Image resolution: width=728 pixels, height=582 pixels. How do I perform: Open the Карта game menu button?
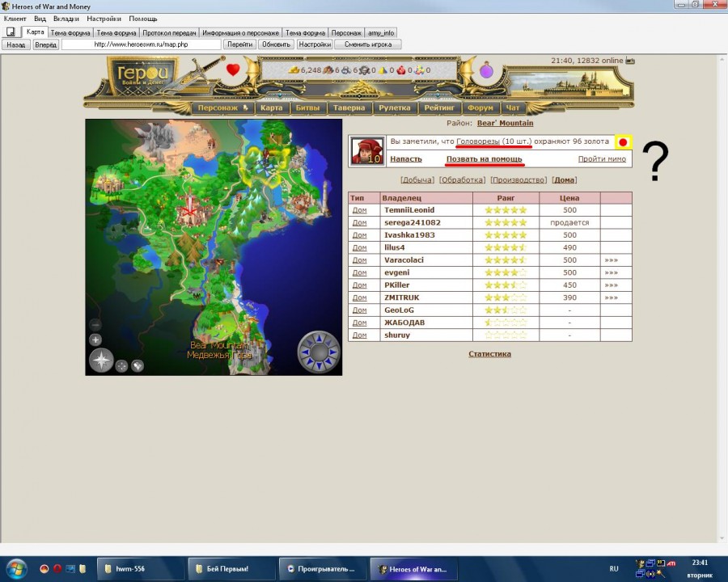tap(271, 108)
